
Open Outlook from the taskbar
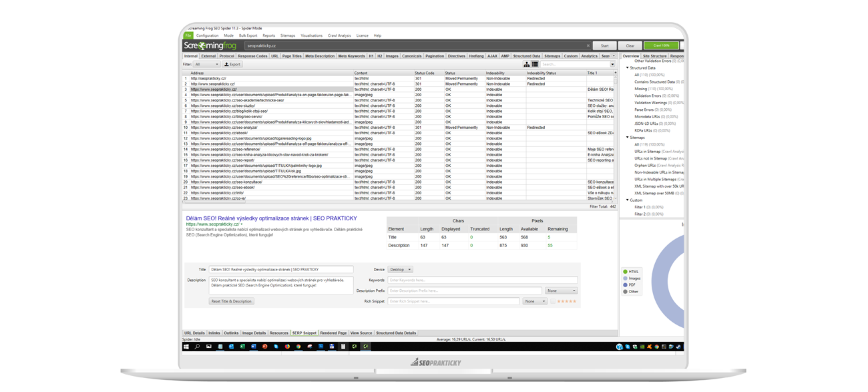point(231,347)
